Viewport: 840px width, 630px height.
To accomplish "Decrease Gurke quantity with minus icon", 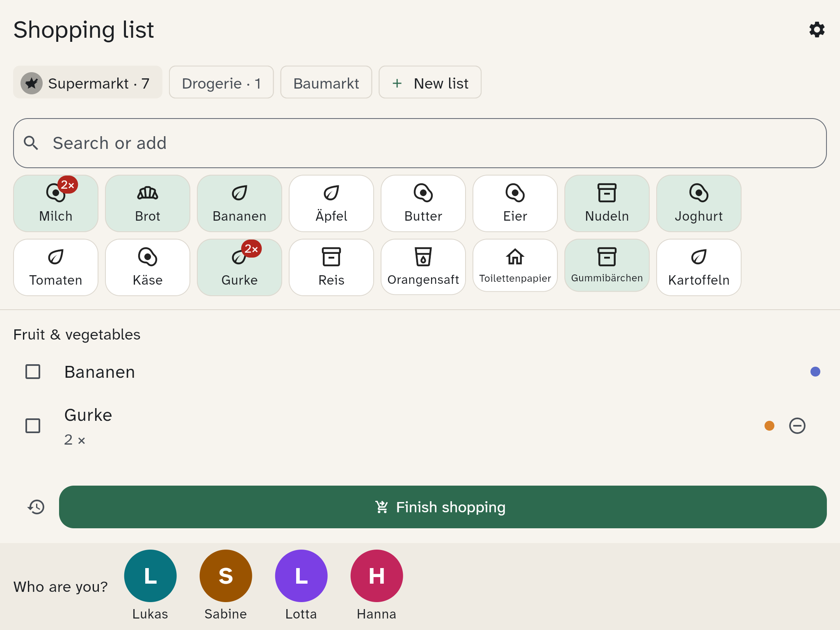I will 797,426.
